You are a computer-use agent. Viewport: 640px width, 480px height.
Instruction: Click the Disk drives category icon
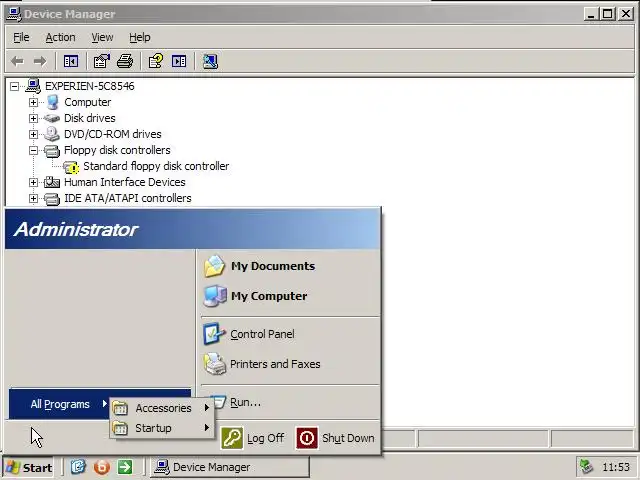click(51, 118)
